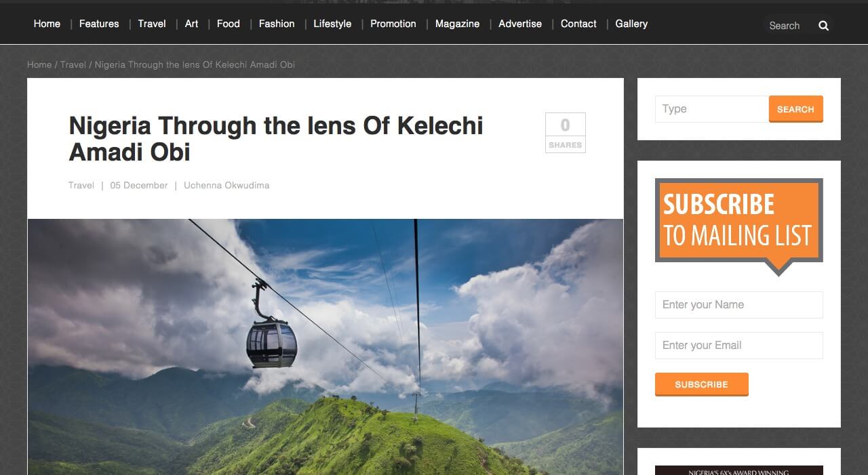Open the Gallery page
This screenshot has height=475, width=868.
[631, 24]
